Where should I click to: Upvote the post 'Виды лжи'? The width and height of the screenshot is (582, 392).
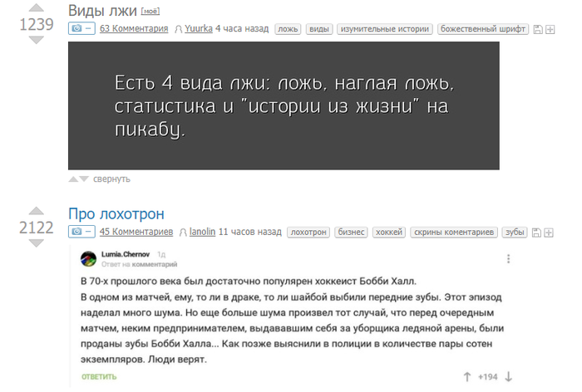point(36,7)
